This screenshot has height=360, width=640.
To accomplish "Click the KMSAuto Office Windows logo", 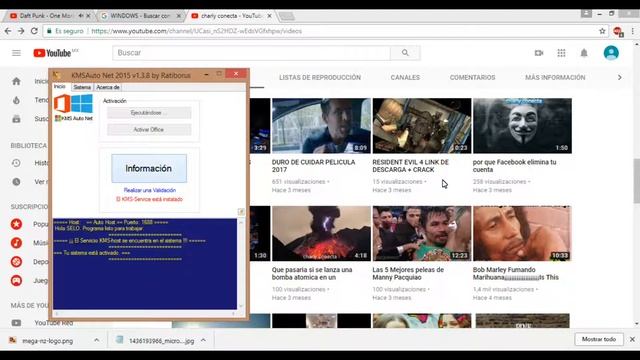I will [73, 104].
